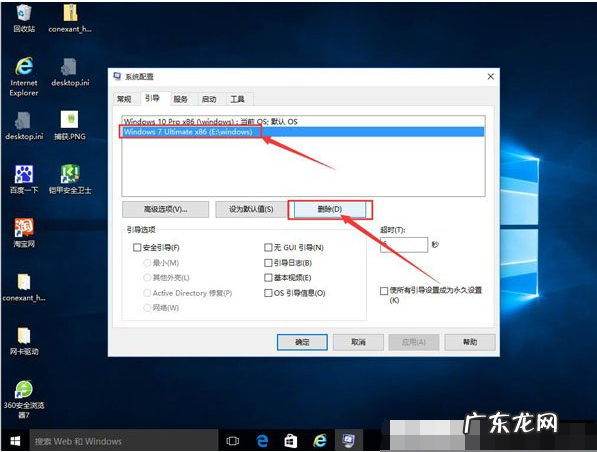This screenshot has width=597, height=452.
Task: Open the Store icon on the taskbar
Action: pos(291,441)
